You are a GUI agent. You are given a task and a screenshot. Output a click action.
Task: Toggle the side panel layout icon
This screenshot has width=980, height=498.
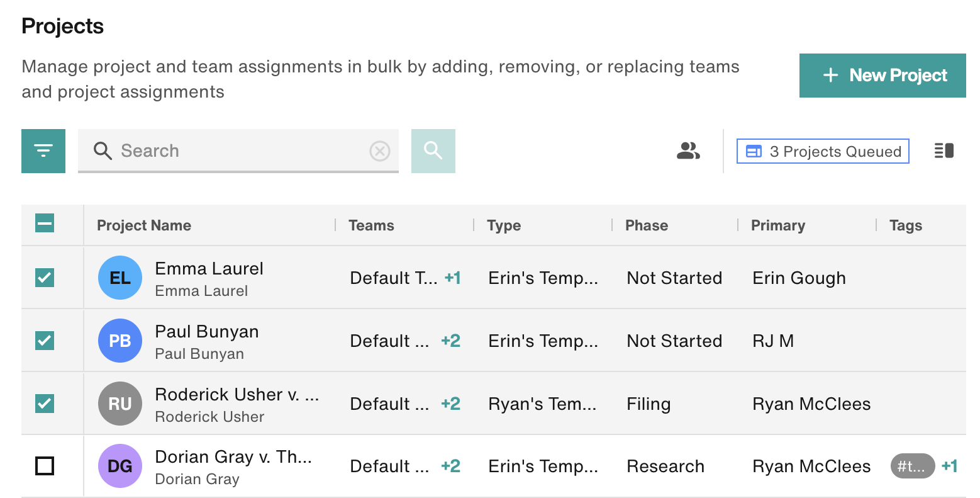944,150
